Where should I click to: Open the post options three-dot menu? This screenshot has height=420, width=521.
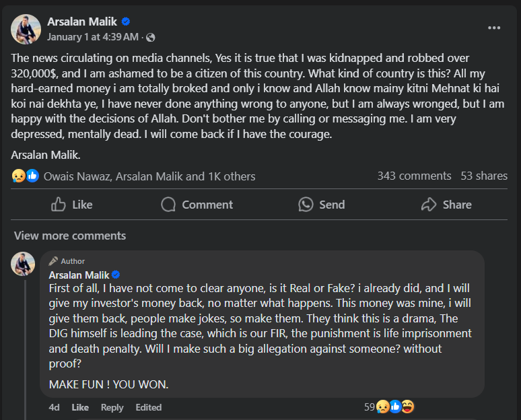(494, 28)
